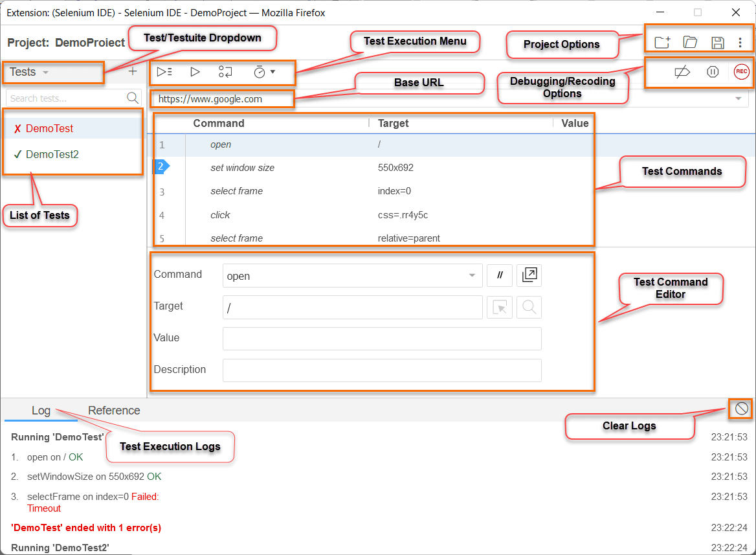756x555 pixels.
Task: Click the Search tests field
Action: (x=67, y=98)
